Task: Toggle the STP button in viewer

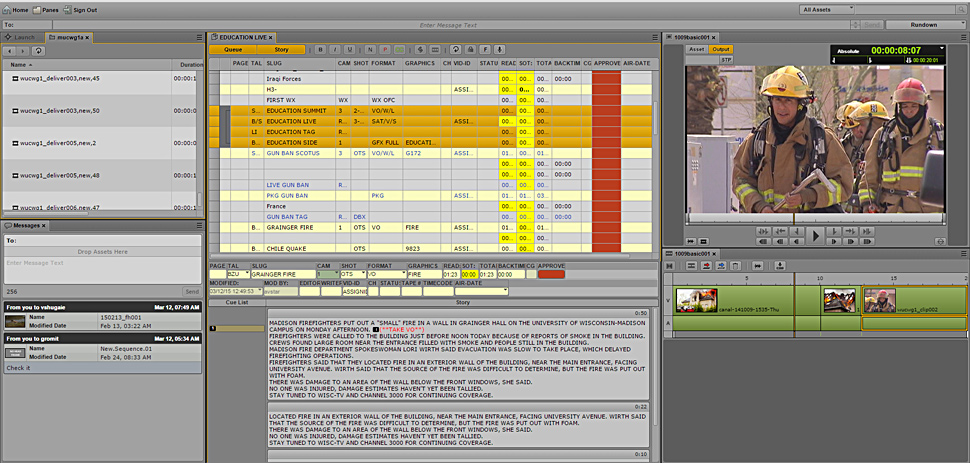Action: (726, 59)
